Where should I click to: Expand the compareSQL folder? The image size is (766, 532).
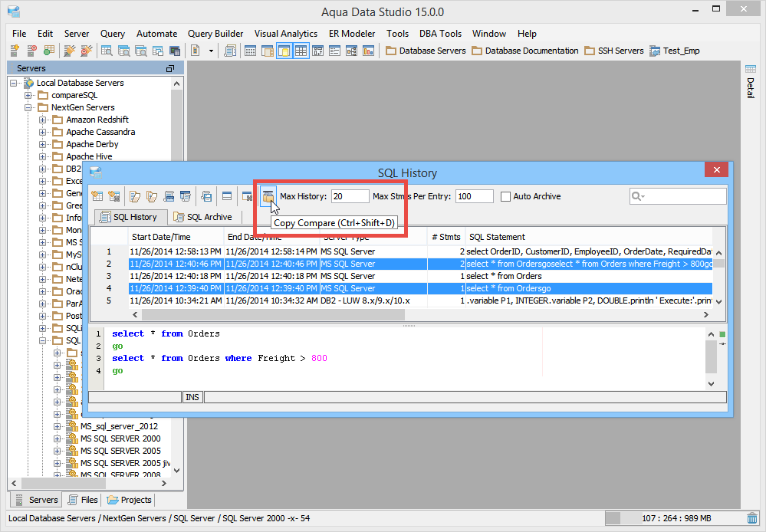pos(28,95)
